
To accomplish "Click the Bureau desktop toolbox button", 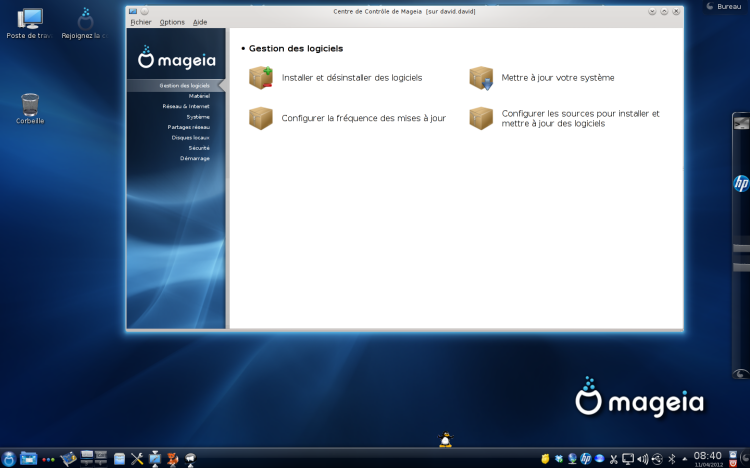I will [x=724, y=6].
